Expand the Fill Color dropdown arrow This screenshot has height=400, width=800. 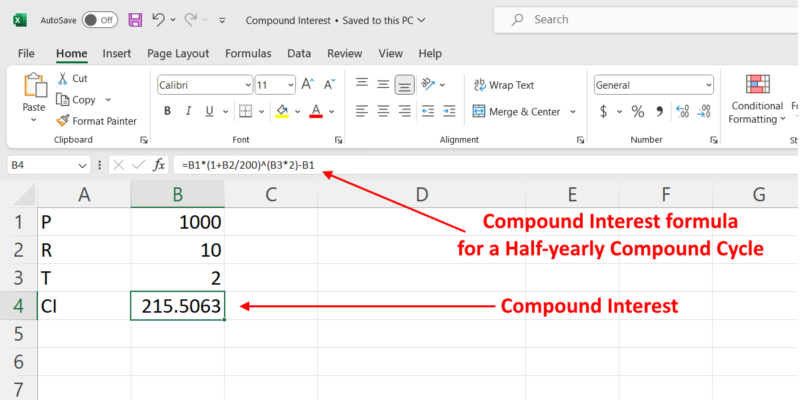coord(298,112)
